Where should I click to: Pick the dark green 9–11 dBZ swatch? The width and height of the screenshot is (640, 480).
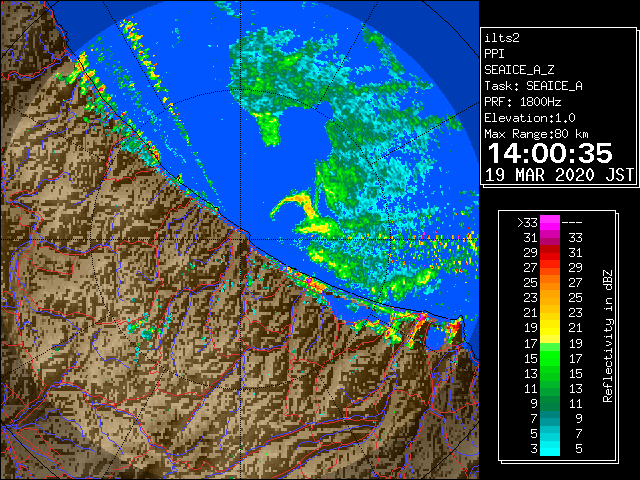(x=550, y=403)
